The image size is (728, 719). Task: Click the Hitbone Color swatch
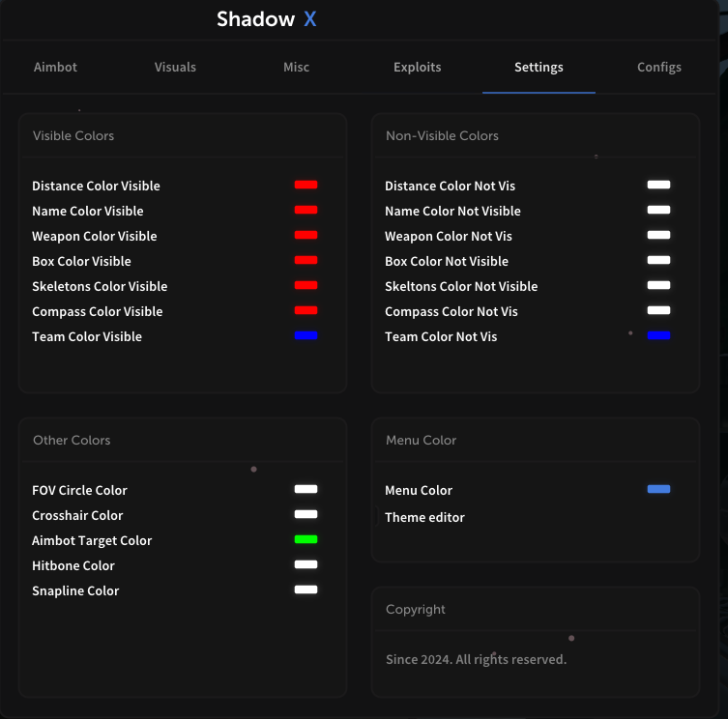[306, 564]
